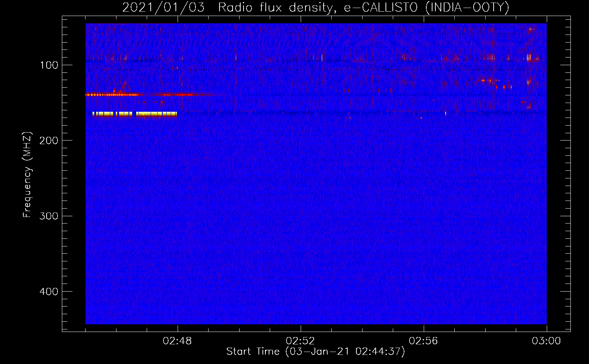This screenshot has width=589, height=364.
Task: Click the 02:52 time tick label
Action: click(x=300, y=341)
